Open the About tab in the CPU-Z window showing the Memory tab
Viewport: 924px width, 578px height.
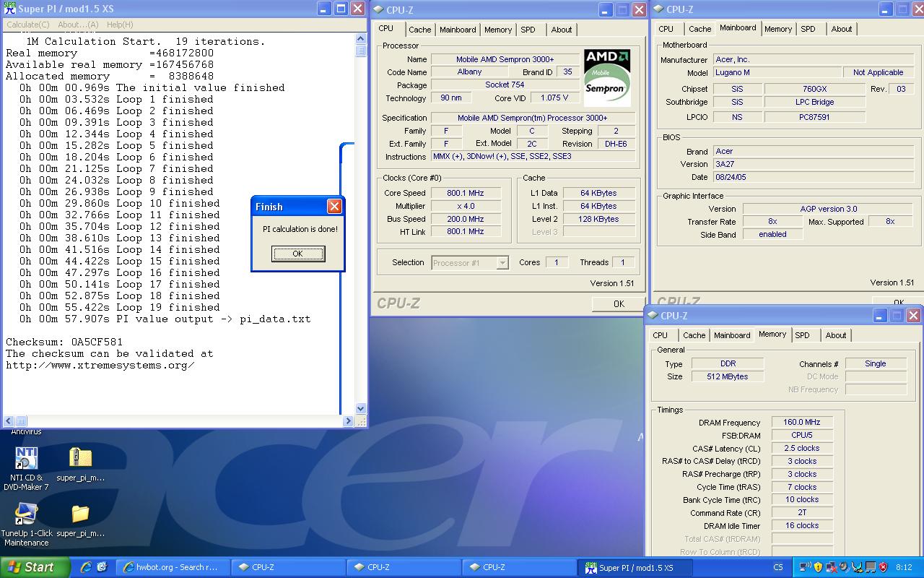click(x=836, y=335)
